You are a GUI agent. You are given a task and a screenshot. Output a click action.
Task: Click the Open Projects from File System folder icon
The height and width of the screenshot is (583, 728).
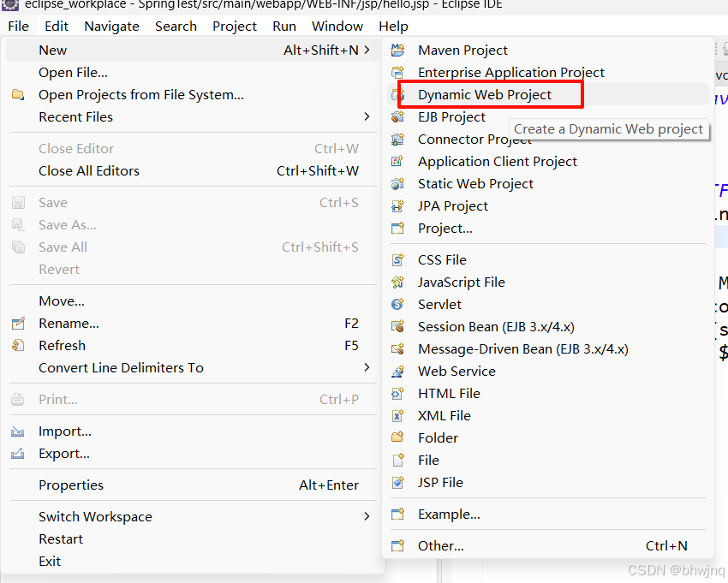(x=18, y=94)
